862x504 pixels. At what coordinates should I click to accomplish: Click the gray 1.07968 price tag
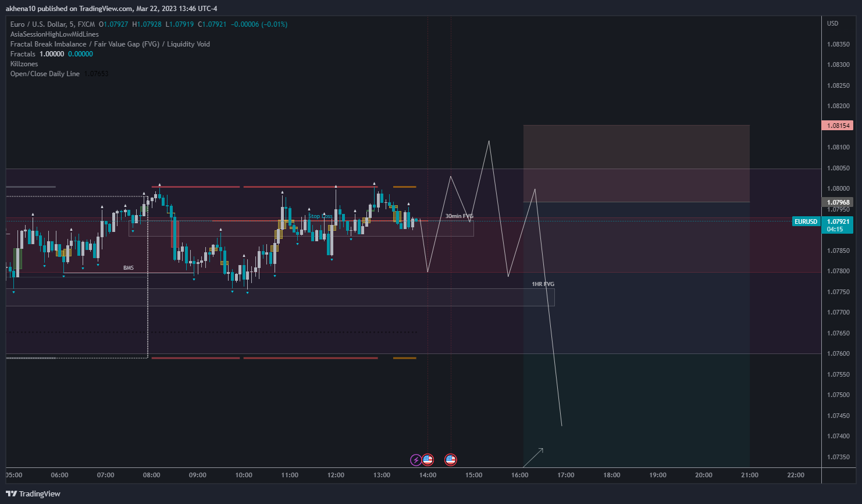(836, 202)
